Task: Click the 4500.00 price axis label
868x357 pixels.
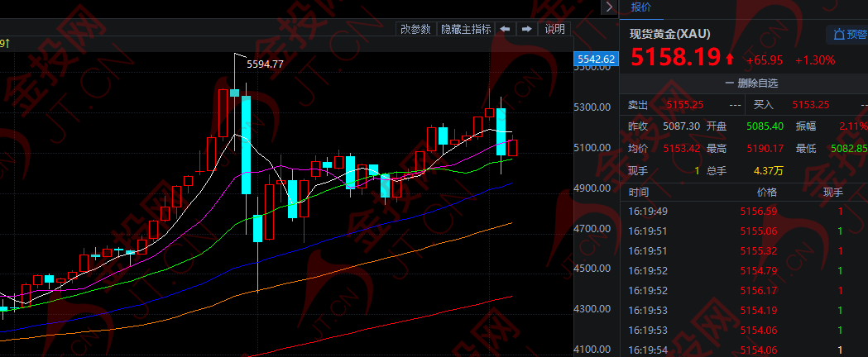Action: coord(594,269)
